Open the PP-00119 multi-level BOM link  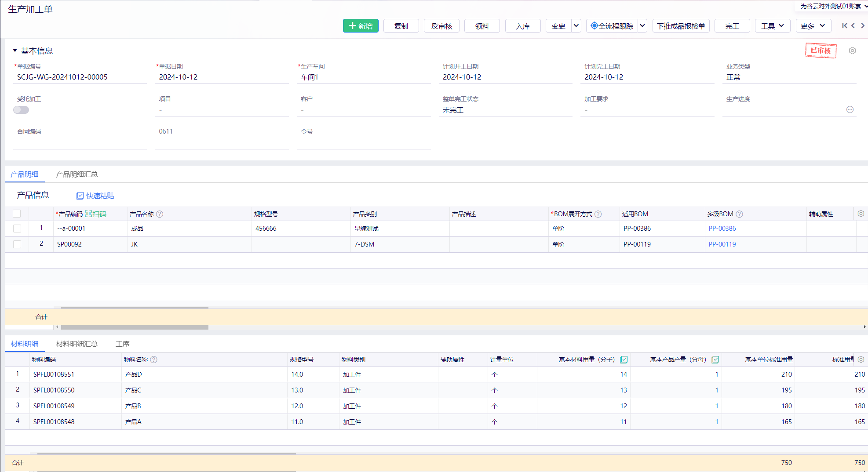pos(722,244)
